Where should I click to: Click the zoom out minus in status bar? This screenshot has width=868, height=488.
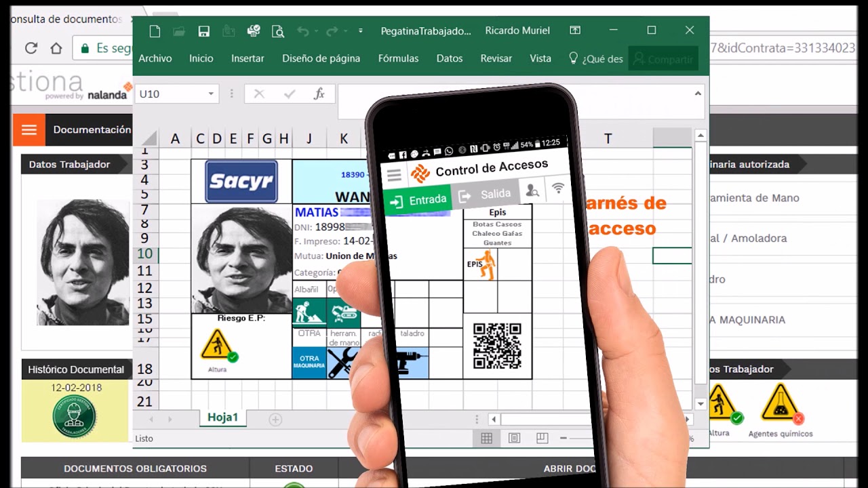[x=564, y=439]
